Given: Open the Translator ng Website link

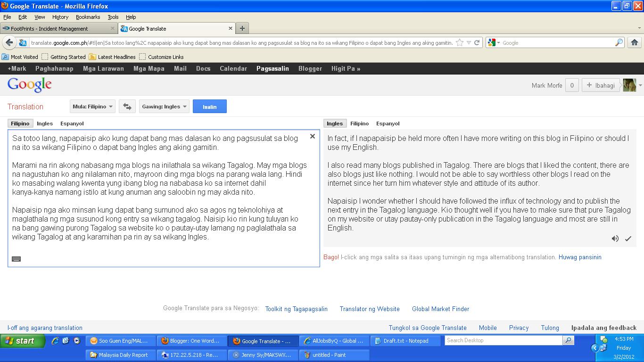Looking at the screenshot, I should point(370,309).
